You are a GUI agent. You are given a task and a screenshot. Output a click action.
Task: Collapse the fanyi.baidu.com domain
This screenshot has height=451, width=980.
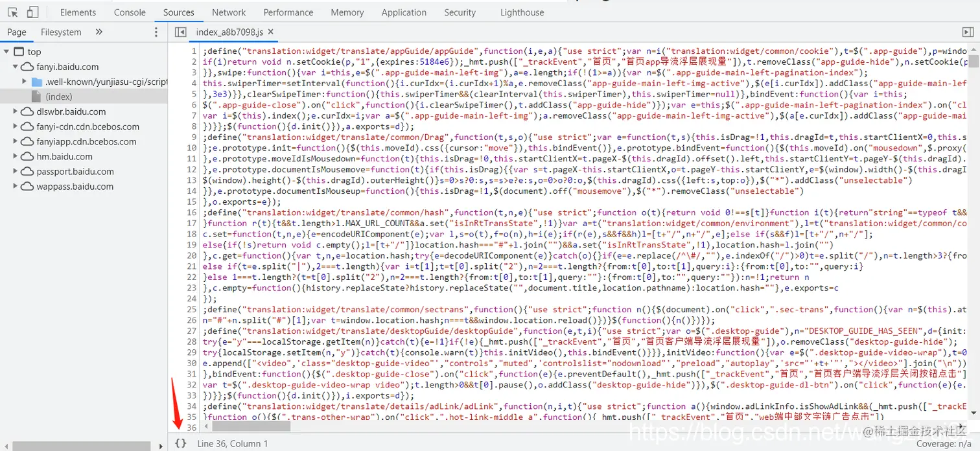point(15,67)
